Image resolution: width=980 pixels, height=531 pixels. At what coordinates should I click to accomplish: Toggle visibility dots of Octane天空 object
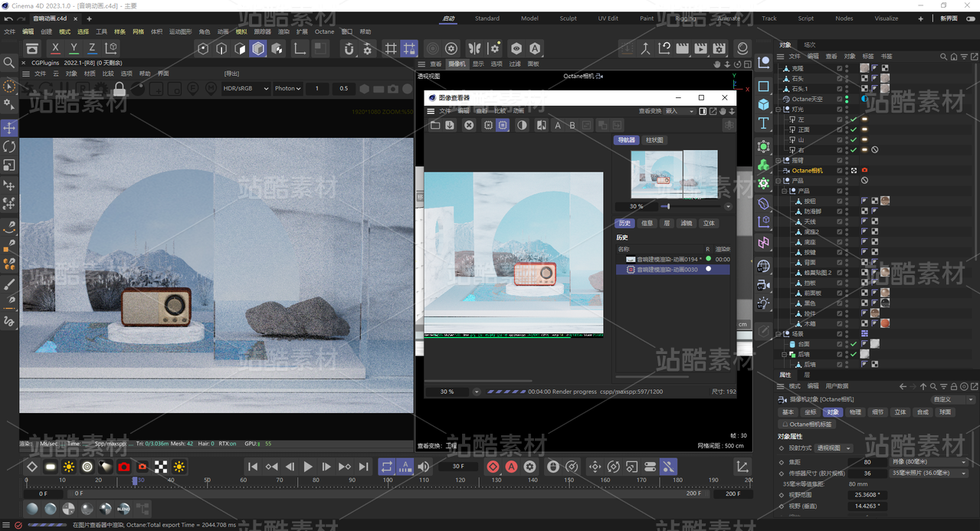tap(847, 99)
